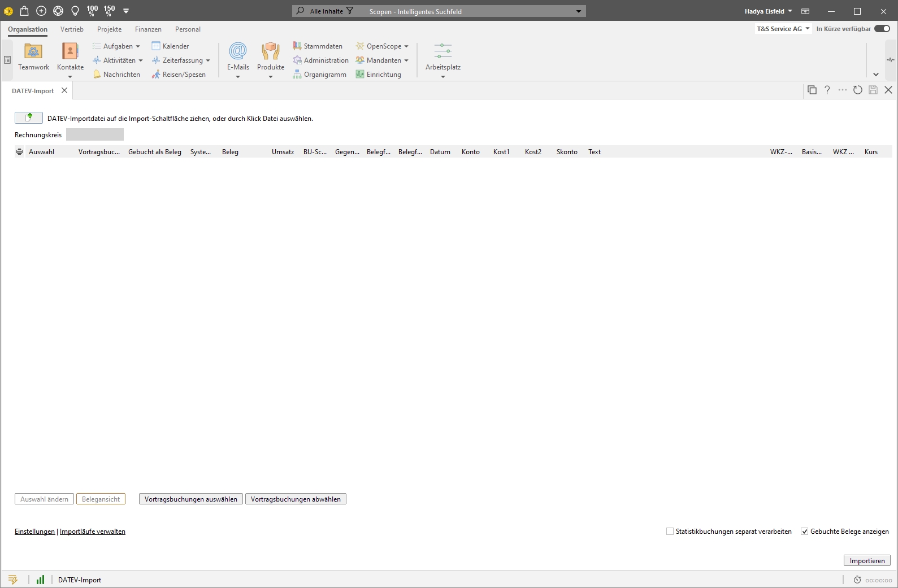Screen dimensions: 898x588
Task: Click the timer clock icon in status bar
Action: click(857, 580)
